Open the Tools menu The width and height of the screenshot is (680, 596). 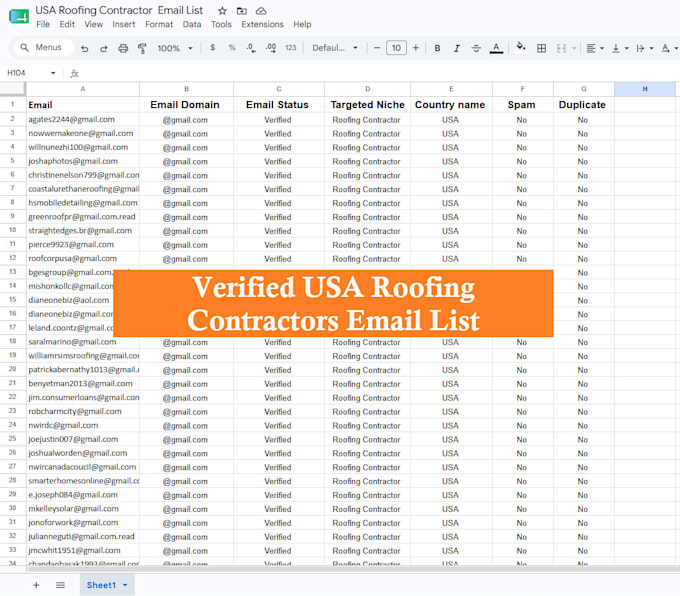(x=221, y=24)
